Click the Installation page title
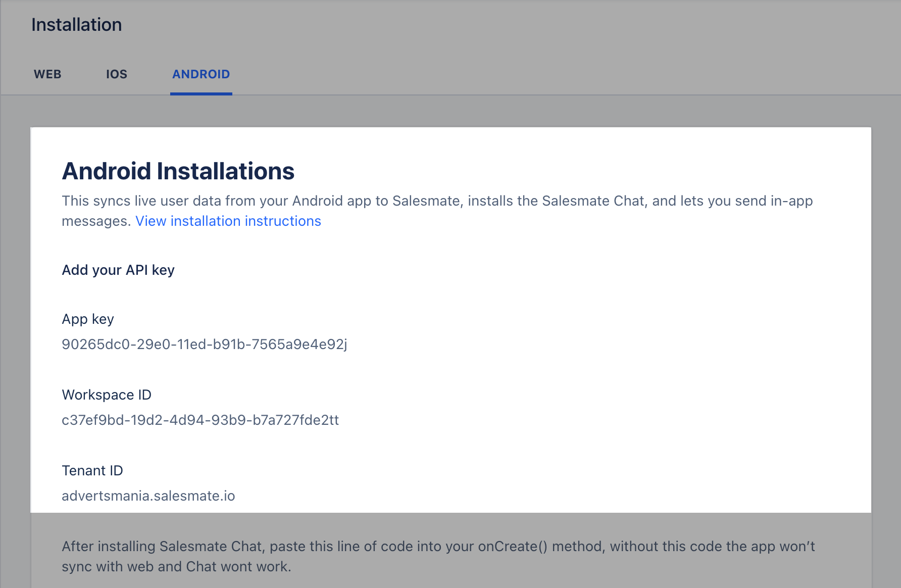Image resolution: width=901 pixels, height=588 pixels. point(77,25)
